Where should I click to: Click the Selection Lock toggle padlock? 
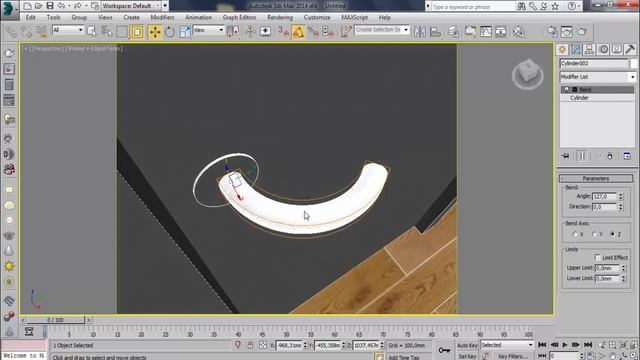click(250, 345)
